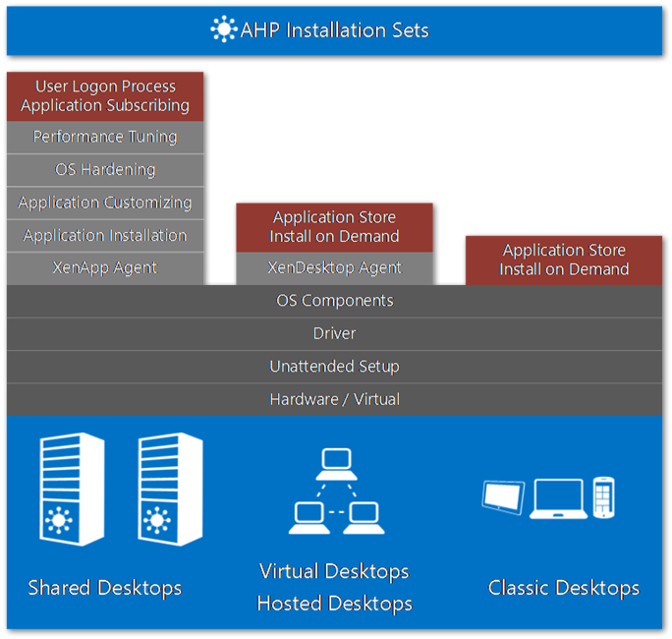
Task: Click the AHP logo icon in the header
Action: [224, 29]
